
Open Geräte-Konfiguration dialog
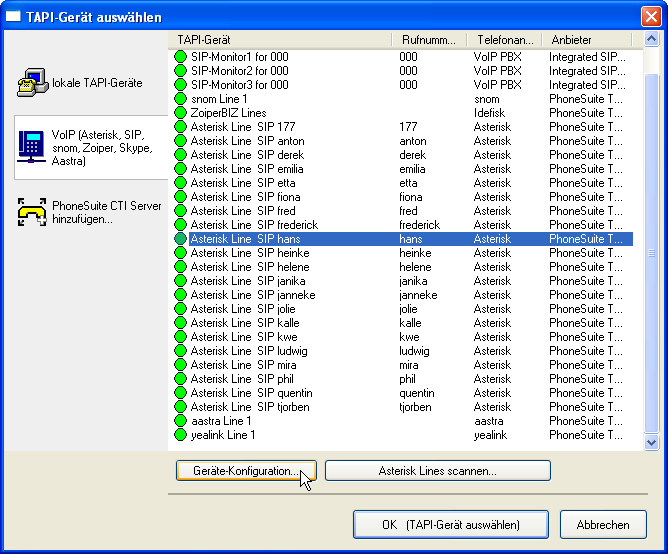click(x=246, y=471)
